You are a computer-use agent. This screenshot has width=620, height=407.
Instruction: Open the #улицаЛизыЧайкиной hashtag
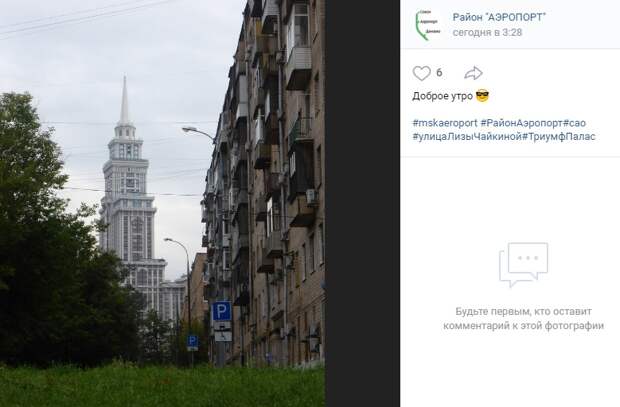pyautogui.click(x=467, y=137)
